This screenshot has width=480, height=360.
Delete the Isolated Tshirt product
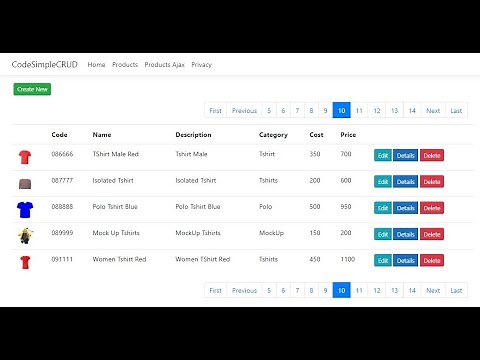(x=432, y=182)
